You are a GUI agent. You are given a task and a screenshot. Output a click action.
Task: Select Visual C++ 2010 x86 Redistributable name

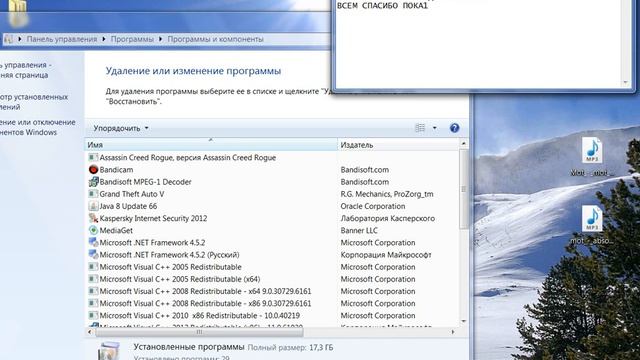point(200,316)
